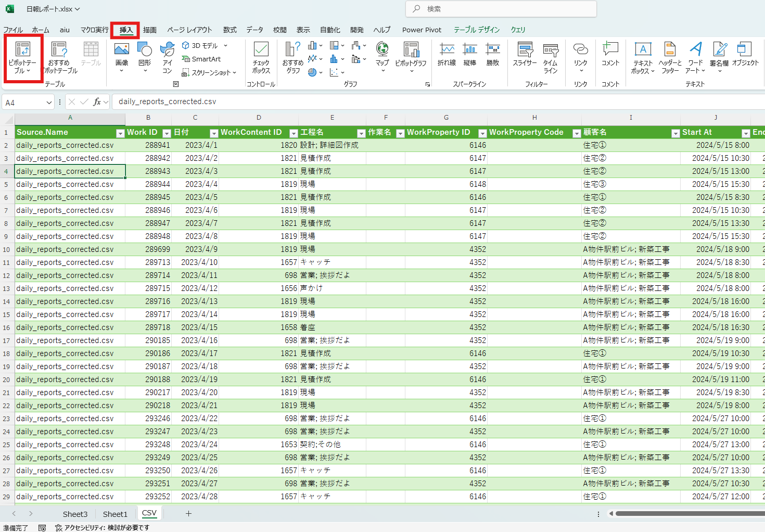Image resolution: width=765 pixels, height=532 pixels.
Task: Insert a 縦棒 column sparkline
Action: coord(470,54)
